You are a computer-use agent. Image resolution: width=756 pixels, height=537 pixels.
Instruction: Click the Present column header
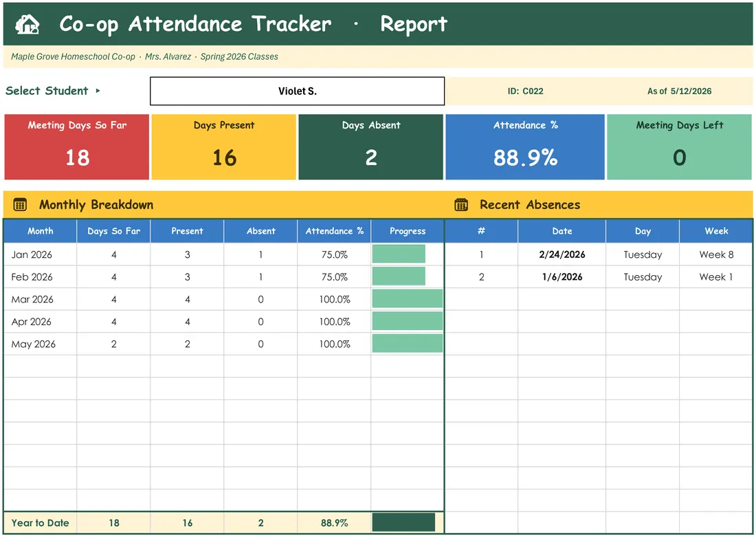(x=187, y=231)
